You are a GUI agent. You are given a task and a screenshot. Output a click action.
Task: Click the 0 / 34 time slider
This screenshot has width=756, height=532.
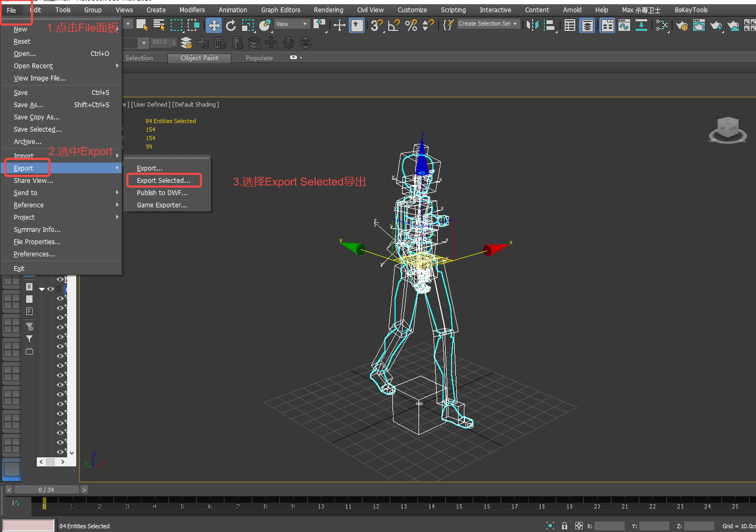(x=46, y=489)
